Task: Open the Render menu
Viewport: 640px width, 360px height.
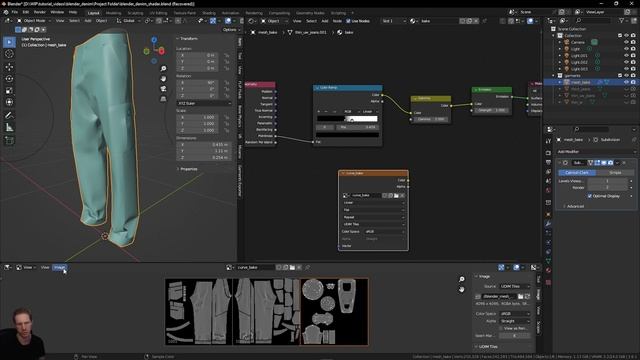Action: [40, 12]
